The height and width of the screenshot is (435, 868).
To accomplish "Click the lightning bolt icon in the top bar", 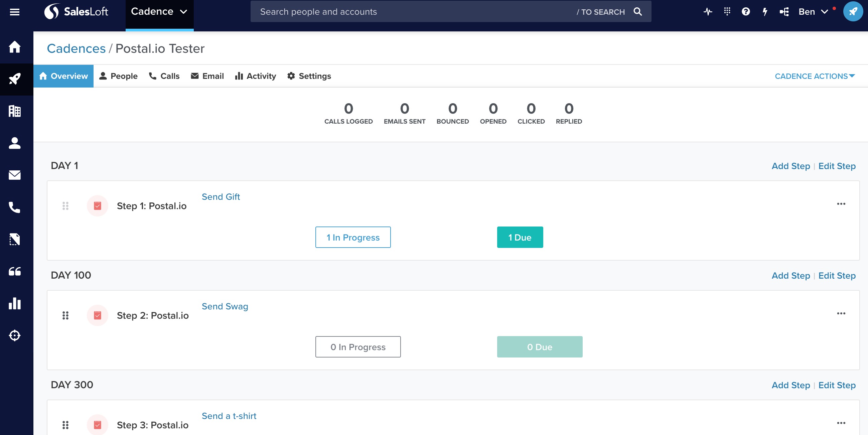I will point(764,12).
